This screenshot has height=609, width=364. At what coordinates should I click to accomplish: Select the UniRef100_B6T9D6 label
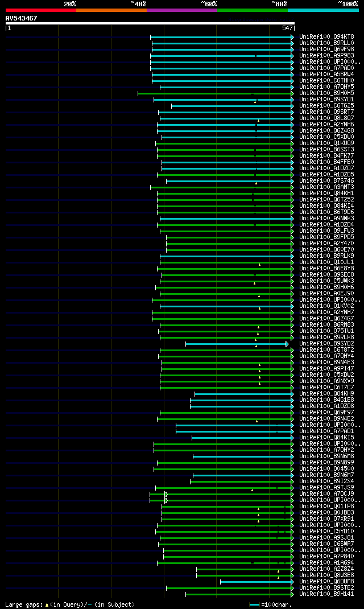(326, 212)
